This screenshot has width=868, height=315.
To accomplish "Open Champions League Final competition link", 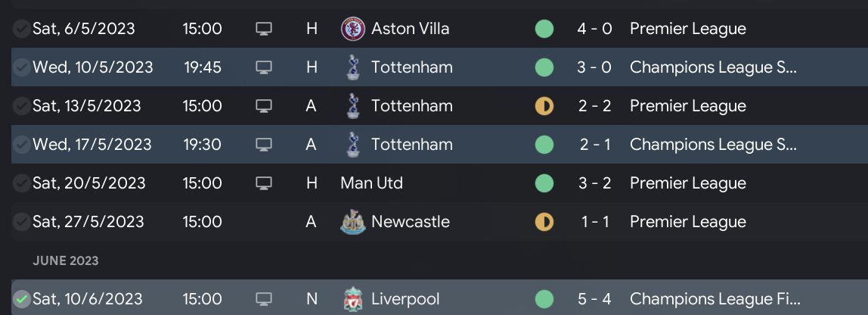I will click(713, 299).
